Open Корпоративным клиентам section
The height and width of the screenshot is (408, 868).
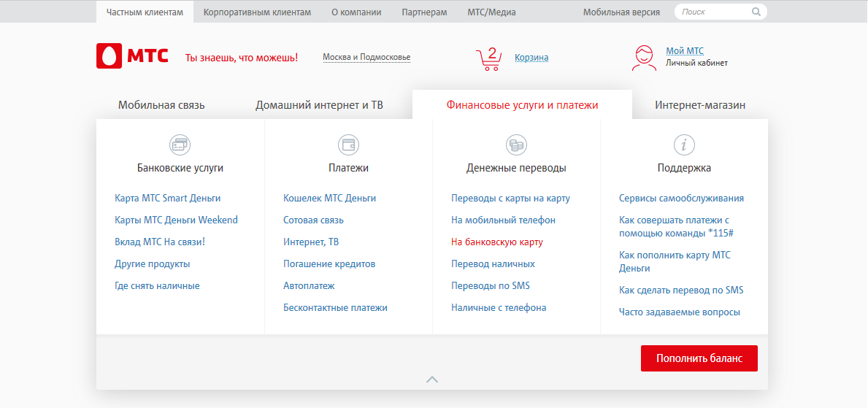tap(258, 12)
